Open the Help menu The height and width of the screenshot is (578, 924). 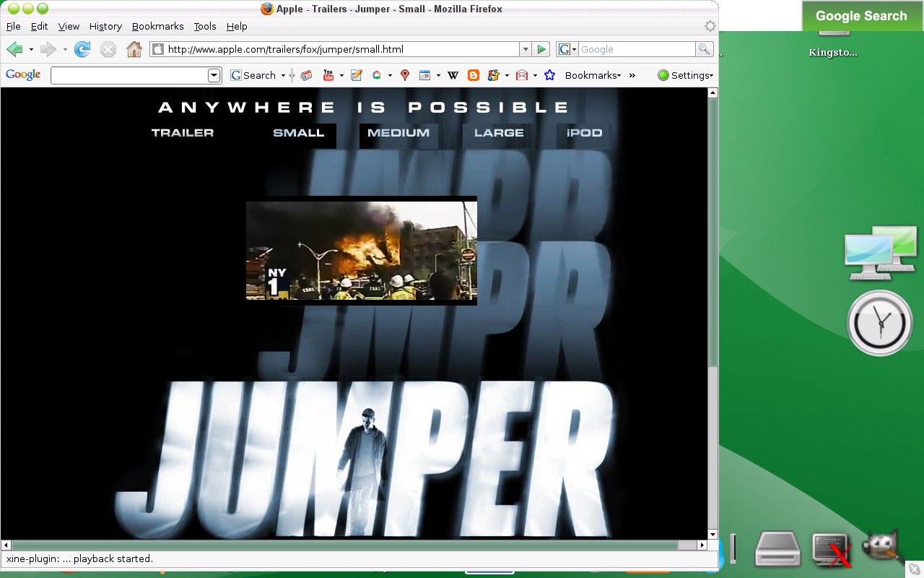tap(237, 26)
